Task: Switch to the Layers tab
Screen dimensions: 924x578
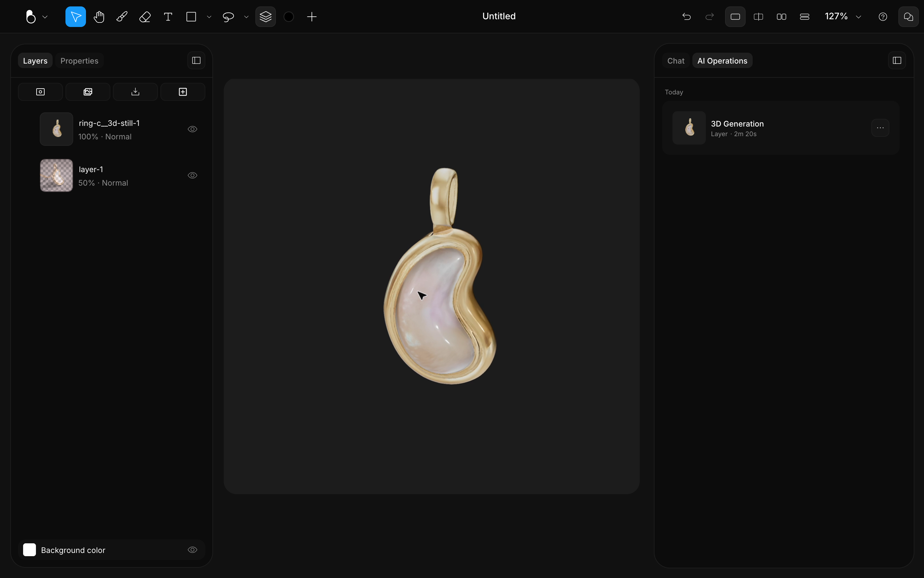Action: coord(35,61)
